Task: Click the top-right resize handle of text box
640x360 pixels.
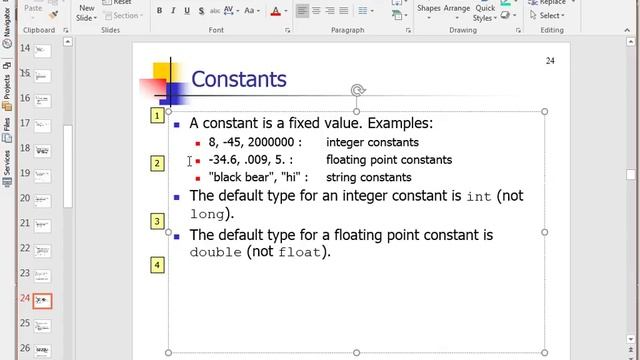Action: (544, 111)
